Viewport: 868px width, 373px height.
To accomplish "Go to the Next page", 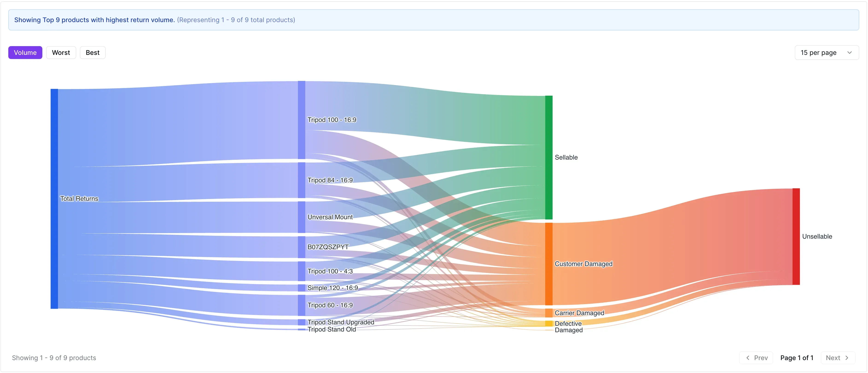I will pyautogui.click(x=838, y=358).
